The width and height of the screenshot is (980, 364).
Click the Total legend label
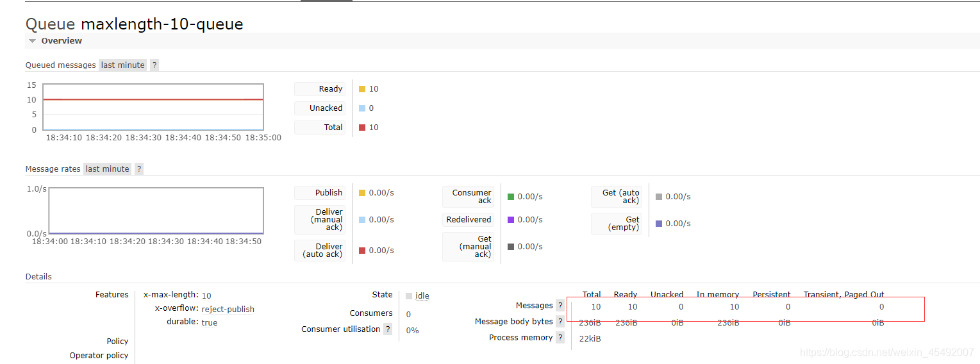[x=320, y=128]
